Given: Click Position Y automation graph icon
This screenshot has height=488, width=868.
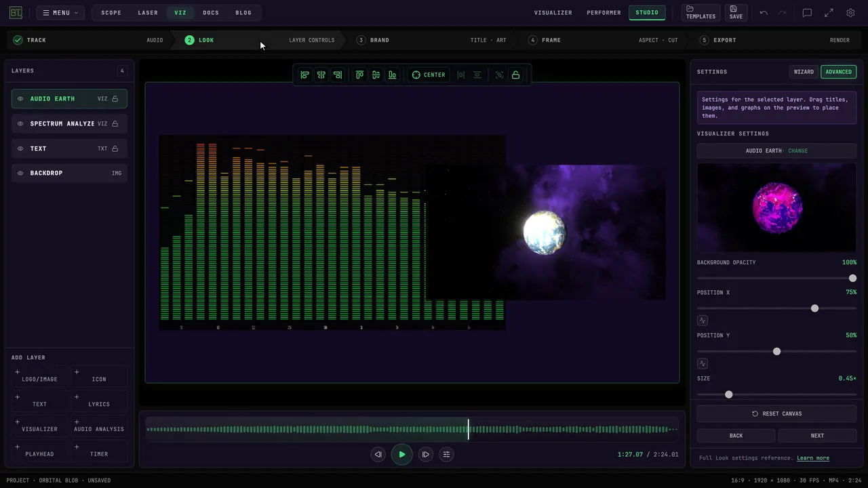Looking at the screenshot, I should pyautogui.click(x=703, y=363).
